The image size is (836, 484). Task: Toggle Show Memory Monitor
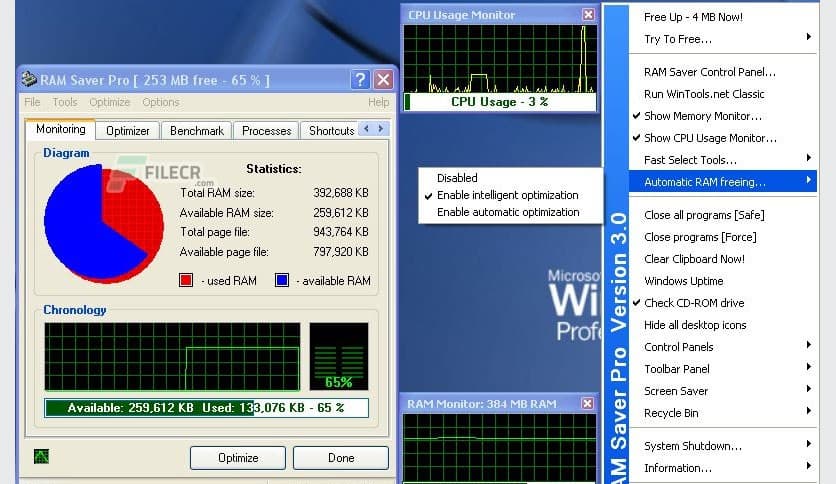722,116
